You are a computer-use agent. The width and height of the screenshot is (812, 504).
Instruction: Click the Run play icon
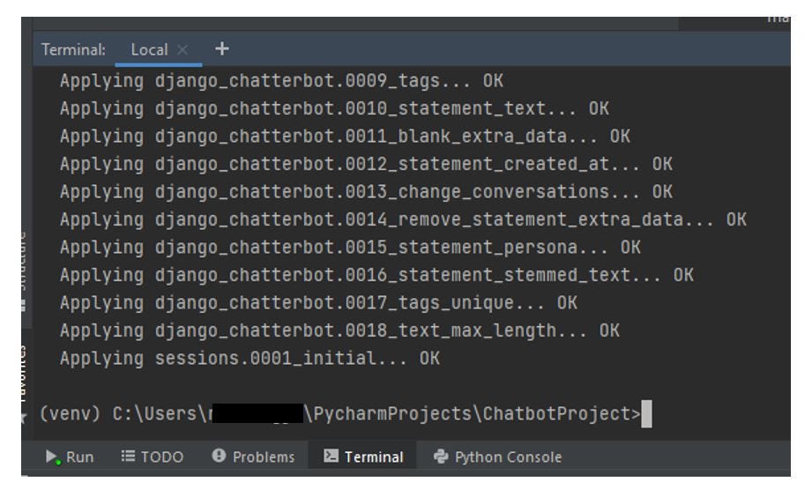point(52,456)
